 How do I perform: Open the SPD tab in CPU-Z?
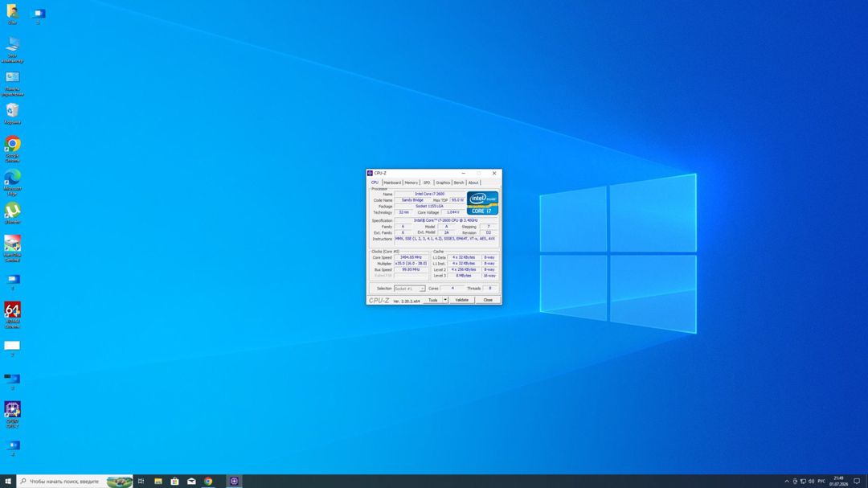427,182
